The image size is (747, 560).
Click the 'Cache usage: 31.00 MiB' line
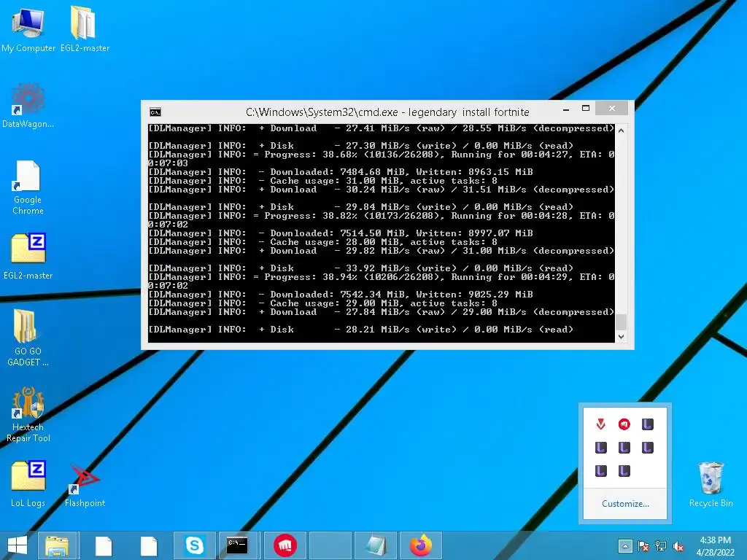(x=323, y=181)
